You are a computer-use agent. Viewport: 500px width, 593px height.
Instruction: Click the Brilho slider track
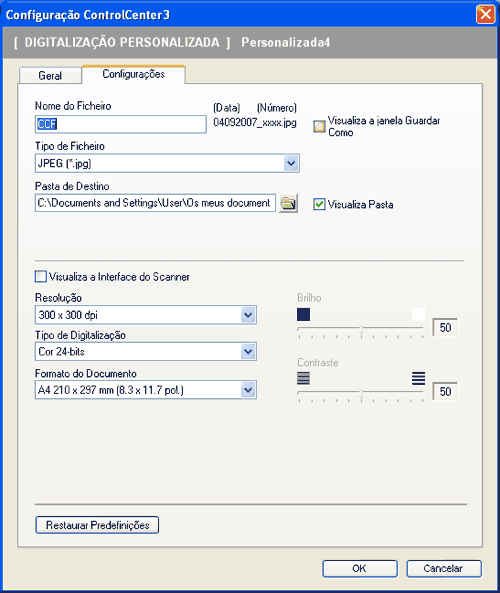[x=360, y=328]
